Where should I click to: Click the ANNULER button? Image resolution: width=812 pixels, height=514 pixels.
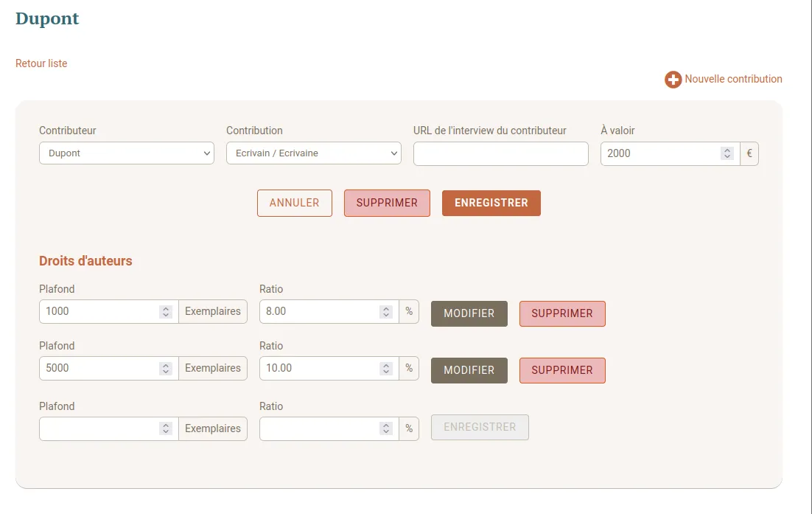pyautogui.click(x=294, y=203)
